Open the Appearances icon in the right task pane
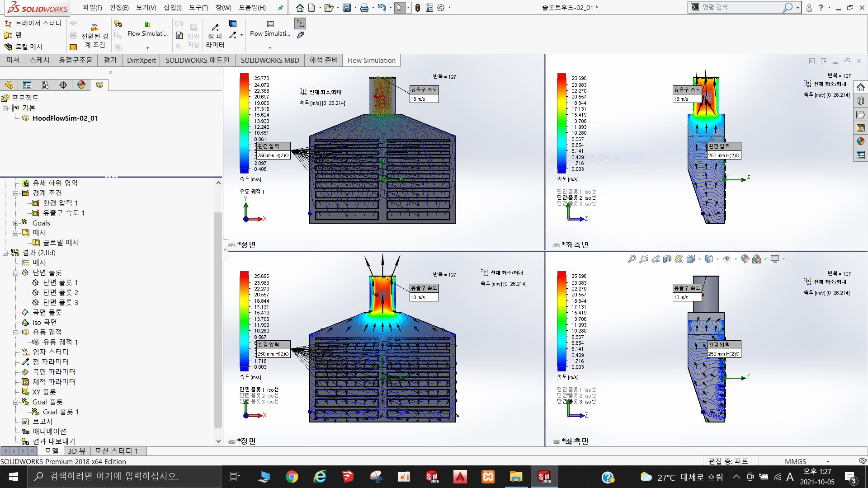The height and width of the screenshot is (488, 868). 860,141
